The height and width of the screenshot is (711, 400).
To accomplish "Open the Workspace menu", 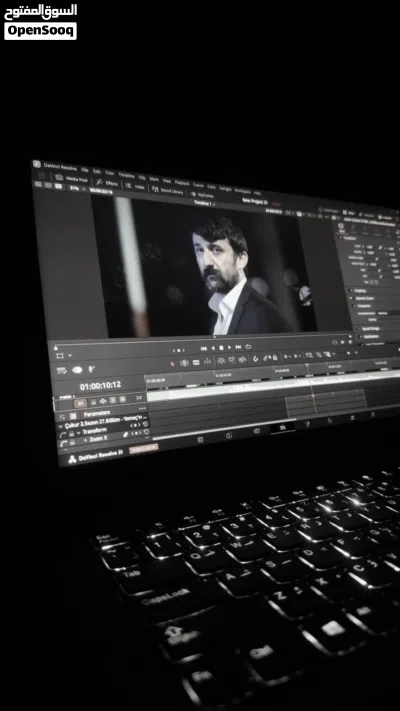I will (243, 191).
